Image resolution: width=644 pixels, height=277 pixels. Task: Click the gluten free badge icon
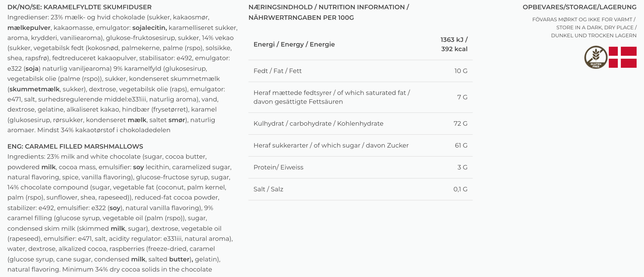coord(596,57)
